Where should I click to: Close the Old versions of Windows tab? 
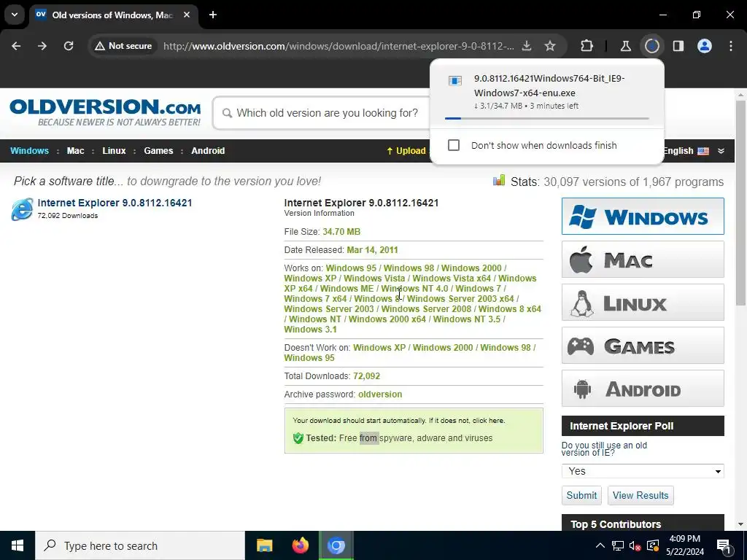187,15
